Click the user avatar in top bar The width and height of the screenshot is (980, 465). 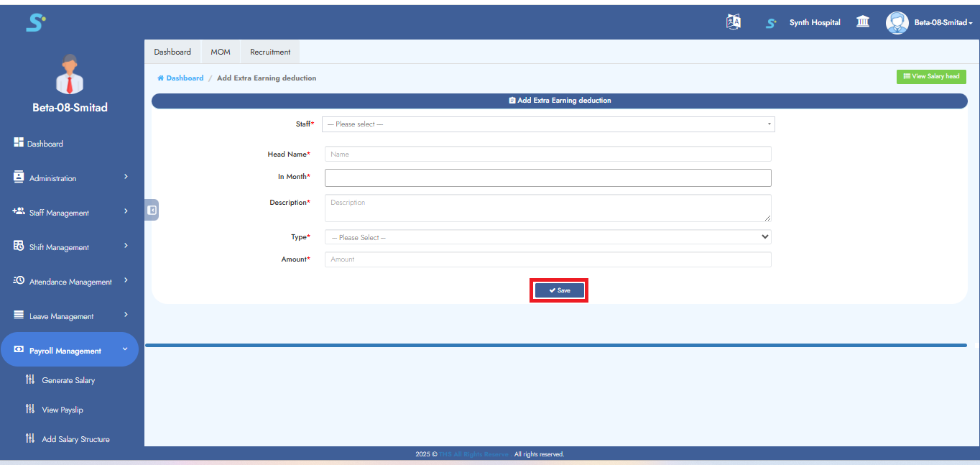coord(897,23)
